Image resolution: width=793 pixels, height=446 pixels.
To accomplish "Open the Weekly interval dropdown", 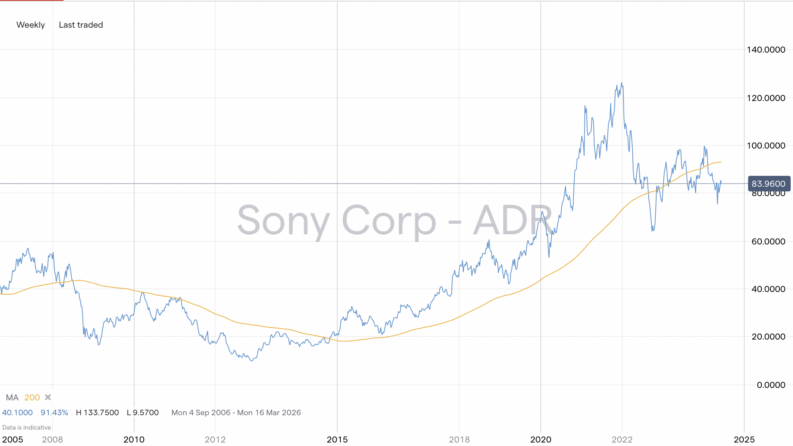I will pos(29,24).
